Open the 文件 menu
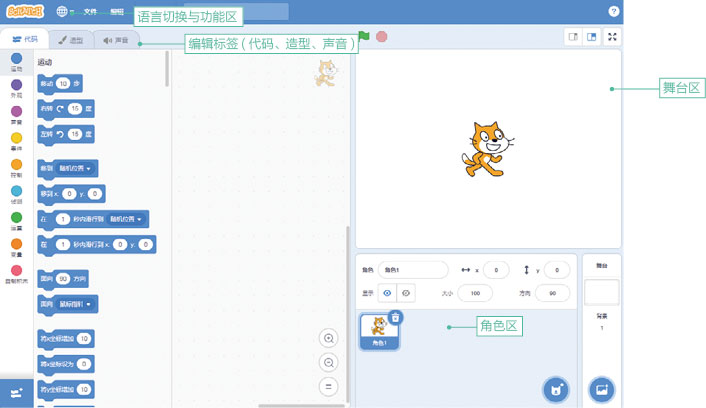Screen dimensions: 706x408 tap(90, 12)
